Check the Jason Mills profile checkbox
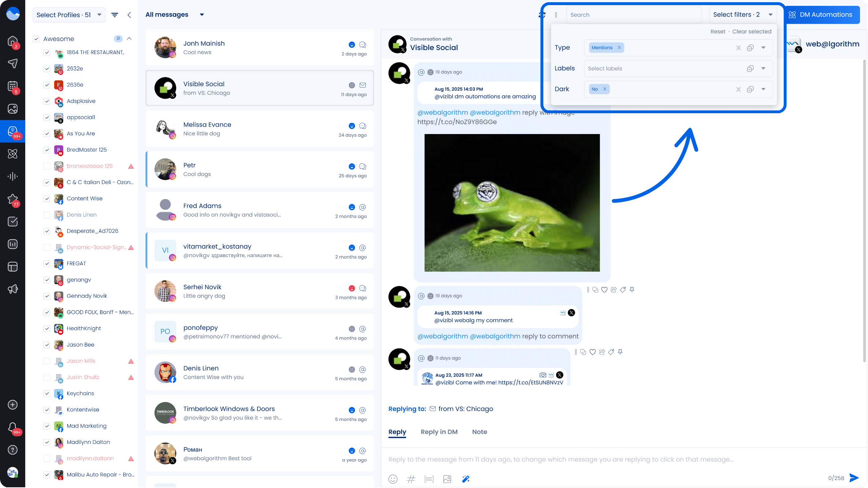This screenshot has height=488, width=868. pyautogui.click(x=47, y=361)
